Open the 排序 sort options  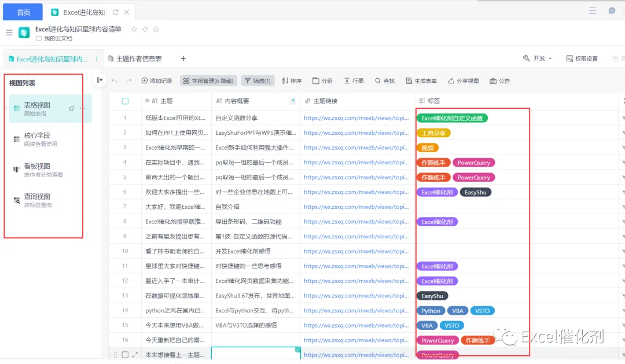point(292,81)
